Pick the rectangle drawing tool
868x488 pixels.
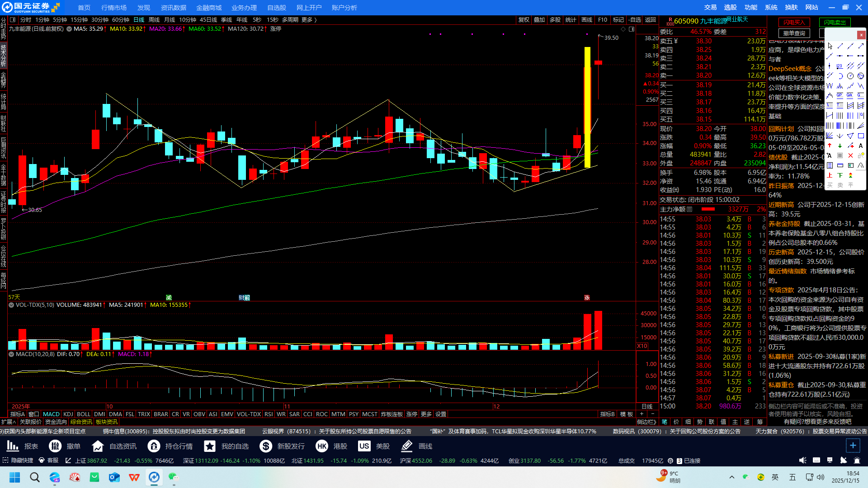861,136
